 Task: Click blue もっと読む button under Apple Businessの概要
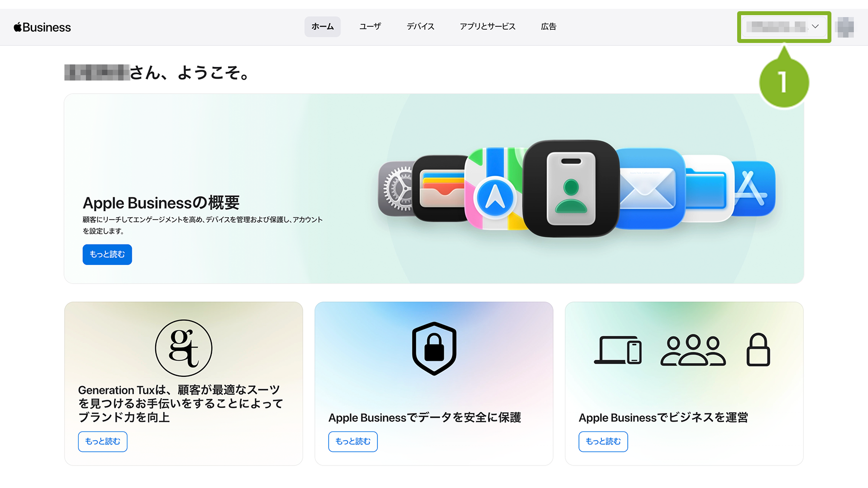click(107, 254)
